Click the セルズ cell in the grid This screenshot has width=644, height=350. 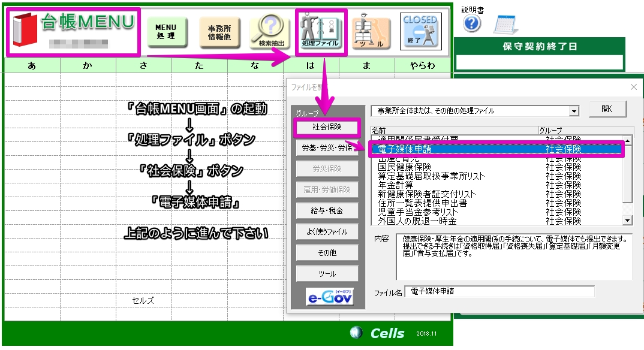[143, 301]
